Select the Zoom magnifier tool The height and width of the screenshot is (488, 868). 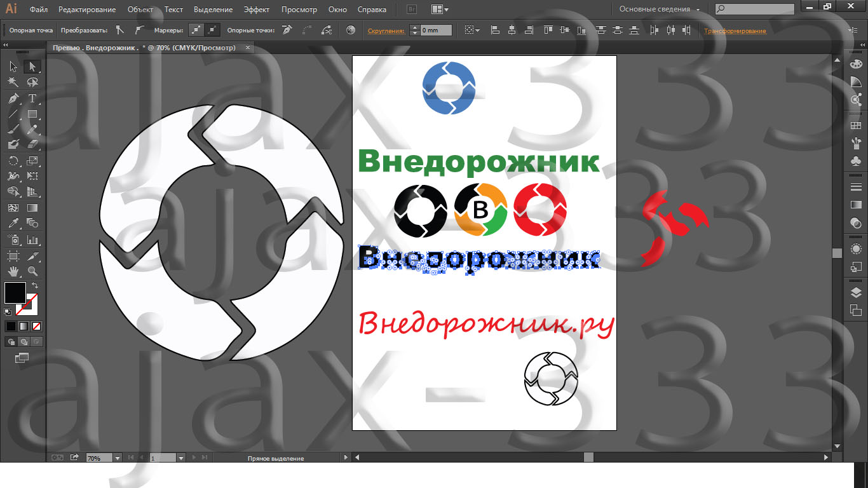point(32,271)
